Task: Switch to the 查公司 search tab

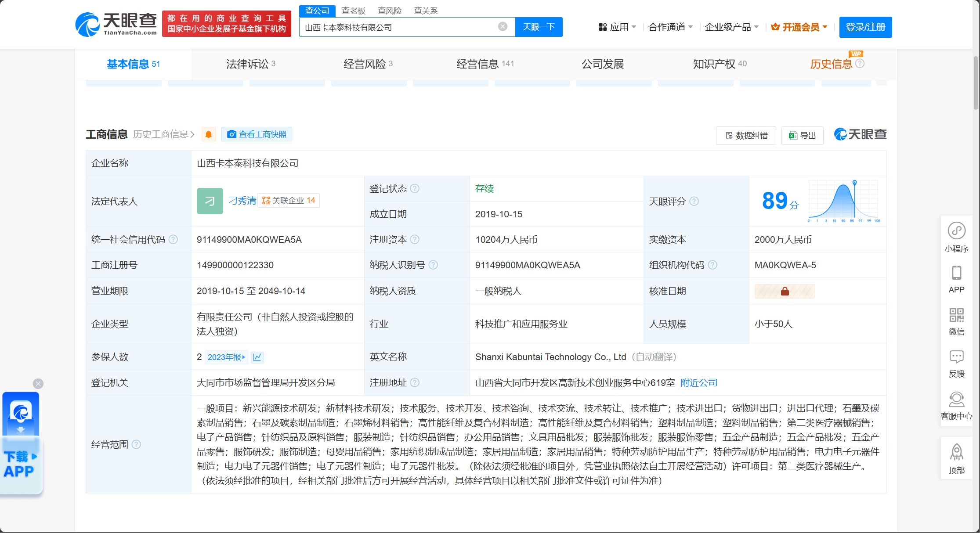Action: pos(317,11)
